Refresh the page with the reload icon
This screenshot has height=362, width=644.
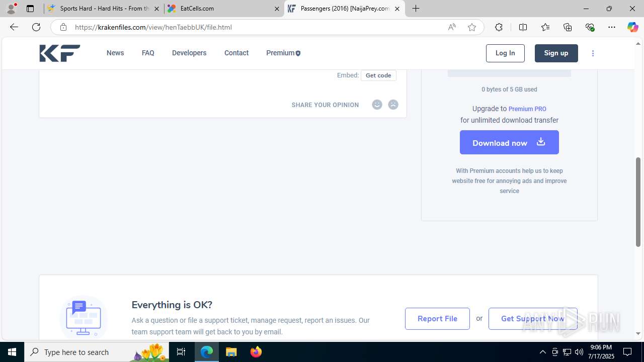[x=36, y=27]
